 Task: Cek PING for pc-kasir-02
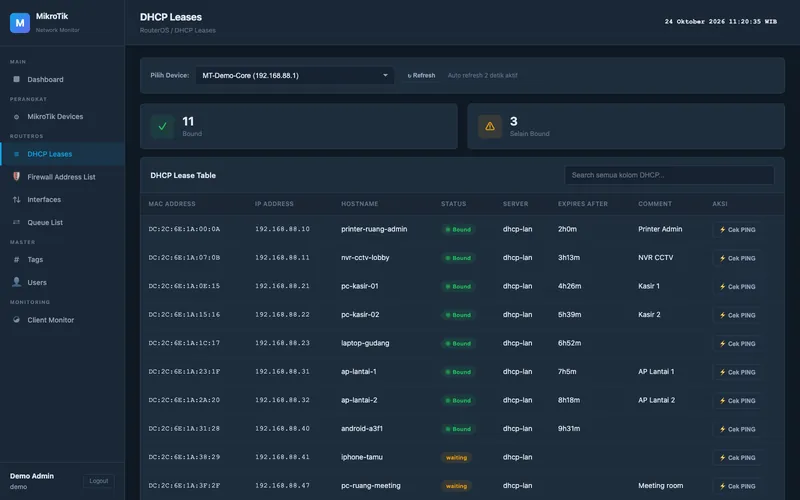737,315
